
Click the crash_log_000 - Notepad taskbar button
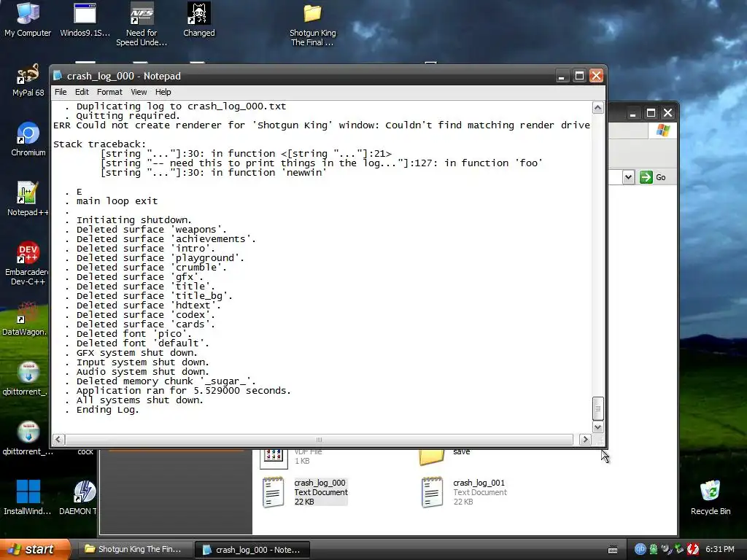coord(252,550)
